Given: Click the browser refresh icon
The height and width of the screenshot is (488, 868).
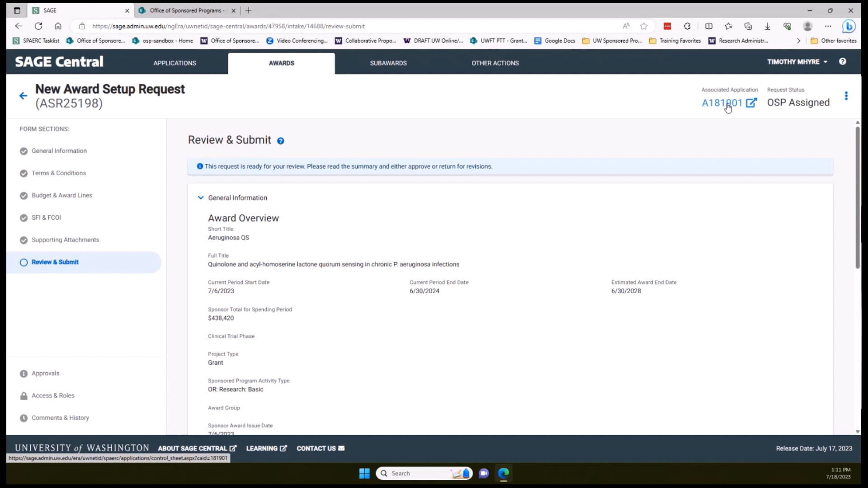Looking at the screenshot, I should click(38, 26).
